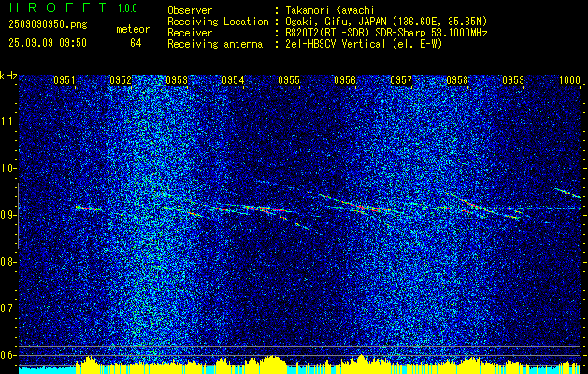588x374 pixels.
Task: Click the meteor count value 64
Action: coord(136,43)
